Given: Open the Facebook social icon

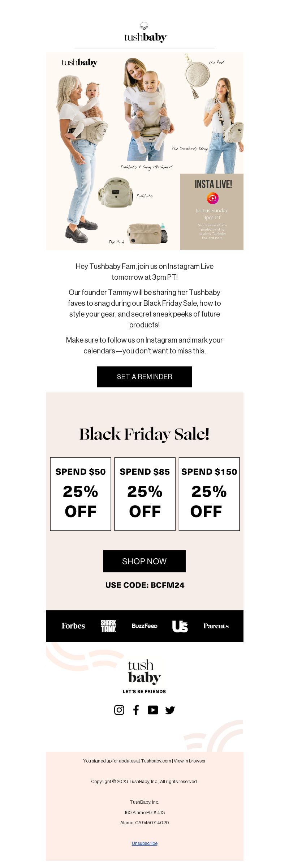Looking at the screenshot, I should coord(136,710).
